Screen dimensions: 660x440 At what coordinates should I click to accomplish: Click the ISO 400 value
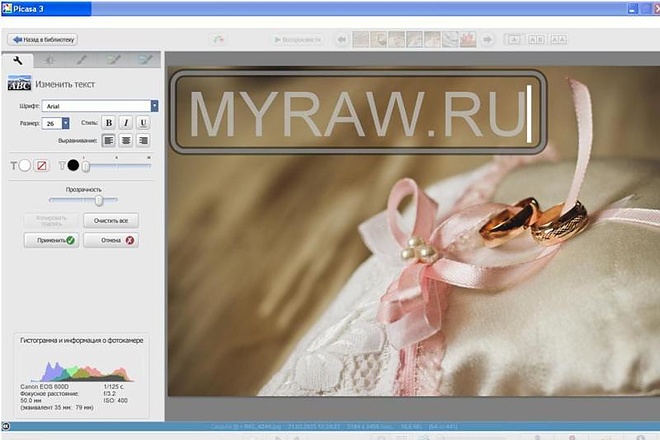coord(115,400)
